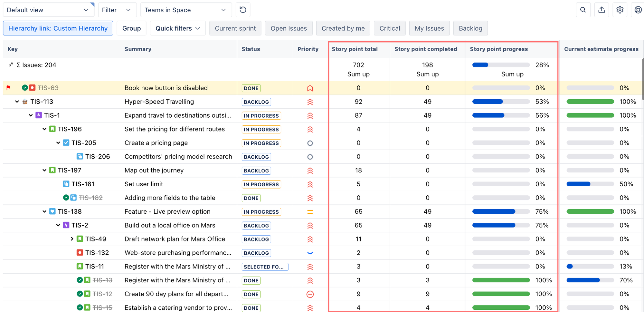This screenshot has width=644, height=312.
Task: Click the Group button
Action: point(131,28)
